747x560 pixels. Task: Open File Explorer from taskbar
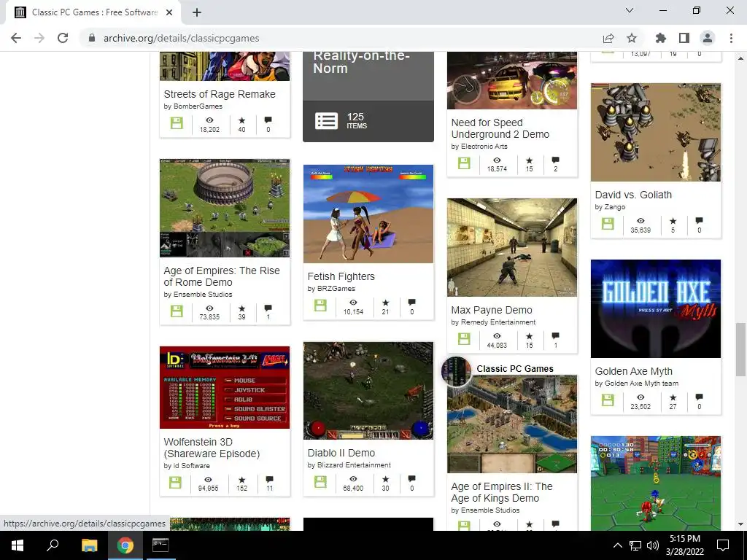[89, 545]
